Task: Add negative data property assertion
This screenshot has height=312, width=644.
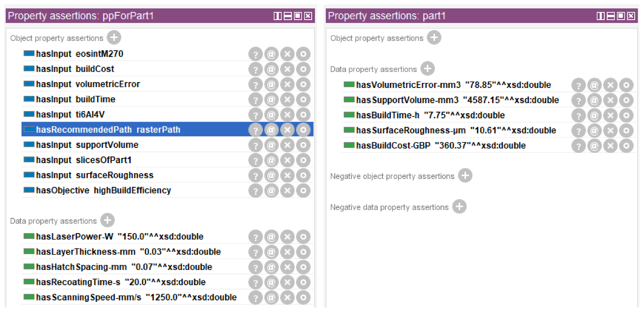Action: pyautogui.click(x=459, y=207)
